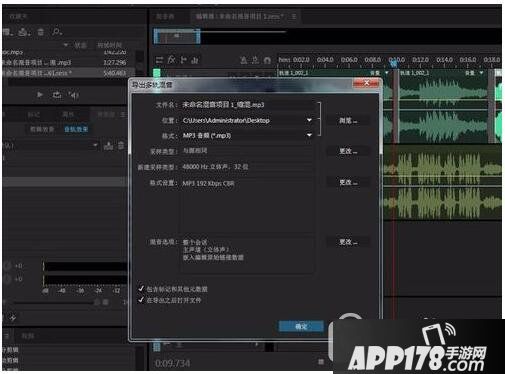
Task: Click the snapping magnet icon left of ruler
Action: point(267,60)
